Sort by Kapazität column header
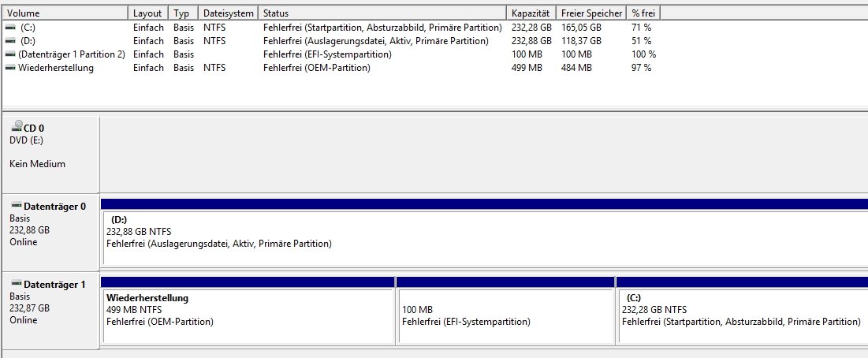Viewport: 868px width, 358px height. (x=531, y=13)
